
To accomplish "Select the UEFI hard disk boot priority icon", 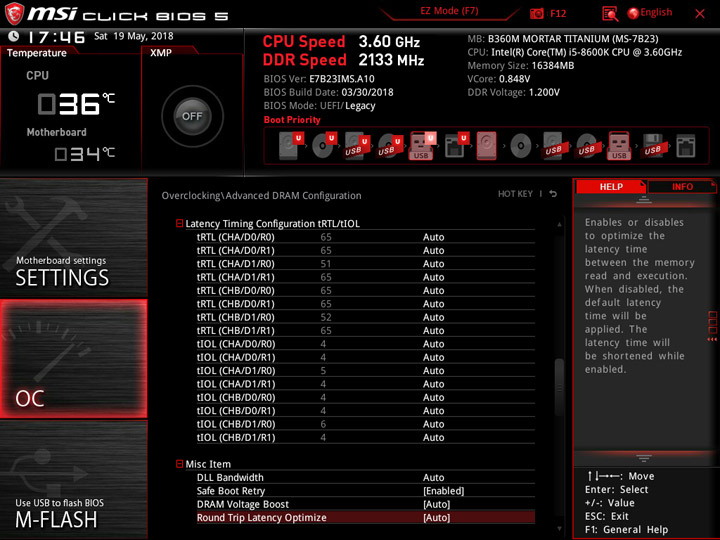I will click(x=292, y=146).
